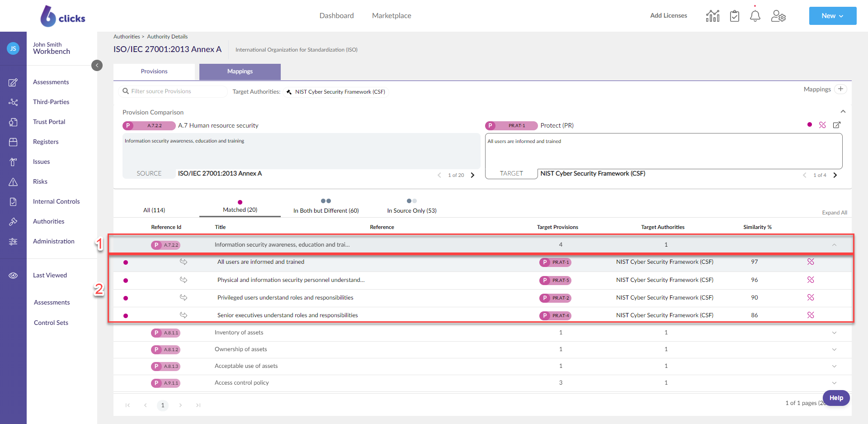The width and height of the screenshot is (868, 424).
Task: Click Expand All link
Action: [835, 213]
